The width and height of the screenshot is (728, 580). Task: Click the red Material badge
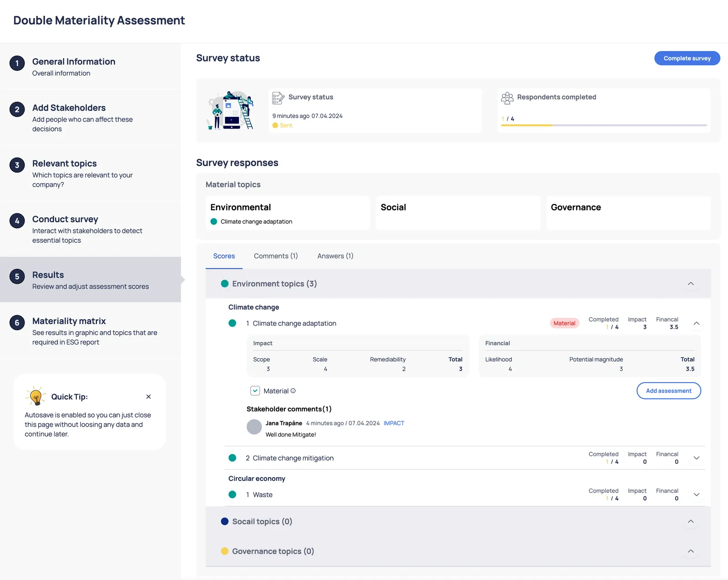[x=564, y=323]
